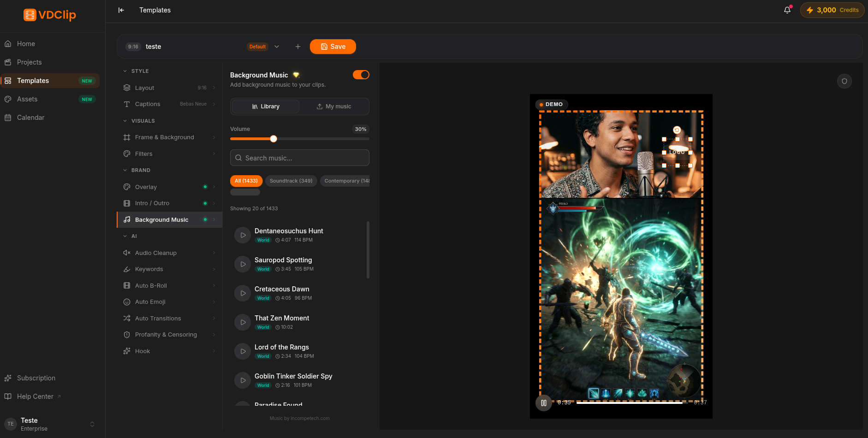
Task: Switch to the My music tab
Action: click(334, 107)
